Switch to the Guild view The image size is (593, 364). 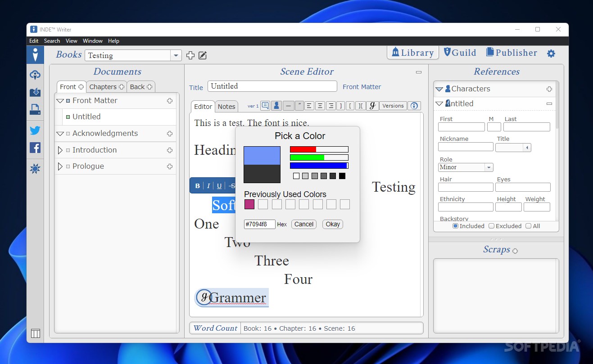pyautogui.click(x=460, y=53)
